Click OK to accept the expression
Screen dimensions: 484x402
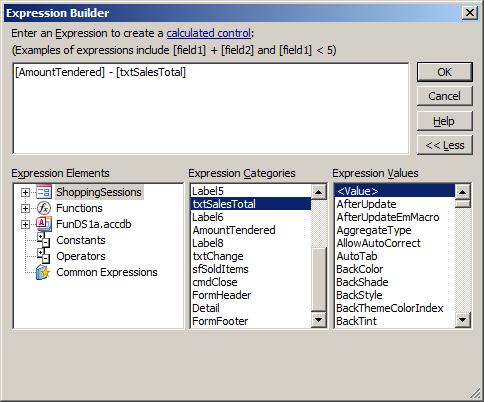(x=445, y=72)
